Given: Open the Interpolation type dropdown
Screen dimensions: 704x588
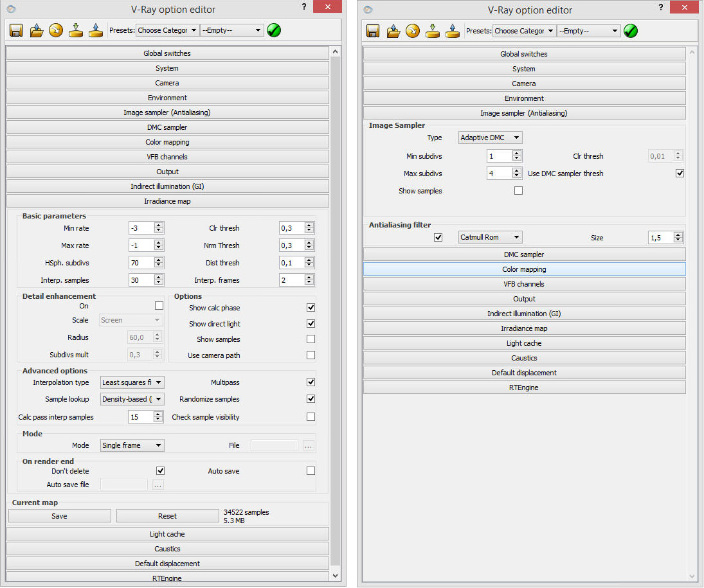Looking at the screenshot, I should coord(132,382).
